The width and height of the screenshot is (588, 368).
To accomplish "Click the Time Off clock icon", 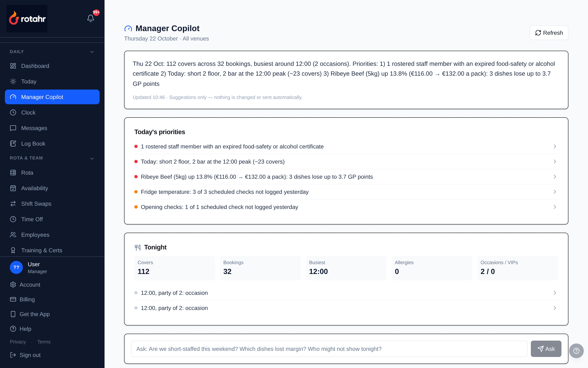I will coord(13,220).
